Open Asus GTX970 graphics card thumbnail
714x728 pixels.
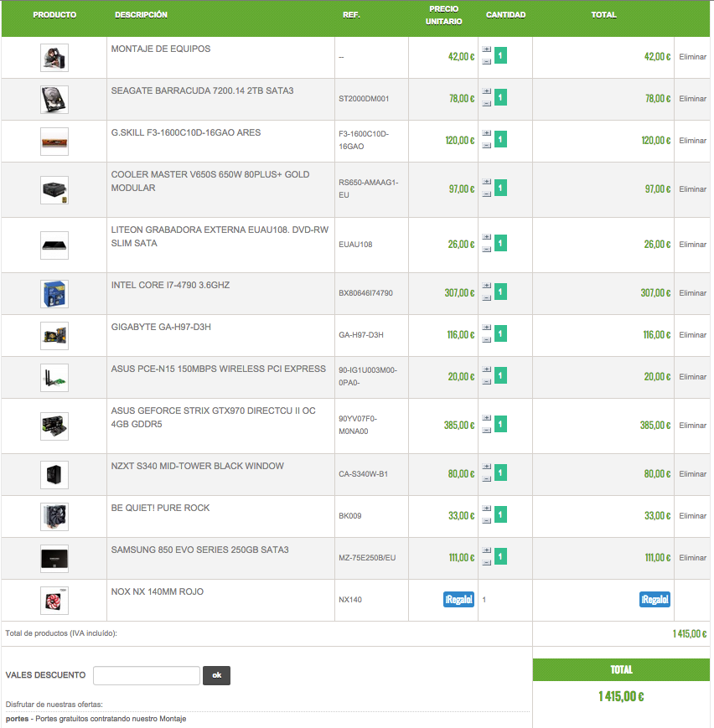click(x=54, y=426)
